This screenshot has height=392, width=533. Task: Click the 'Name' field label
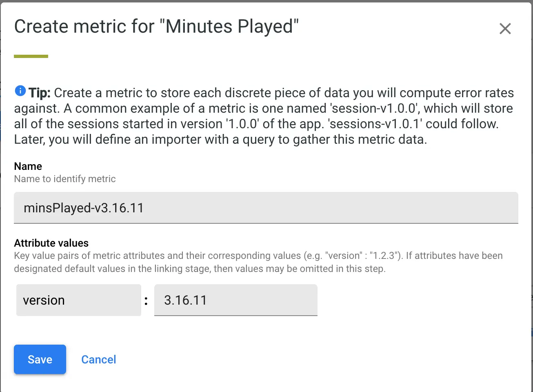coord(28,166)
